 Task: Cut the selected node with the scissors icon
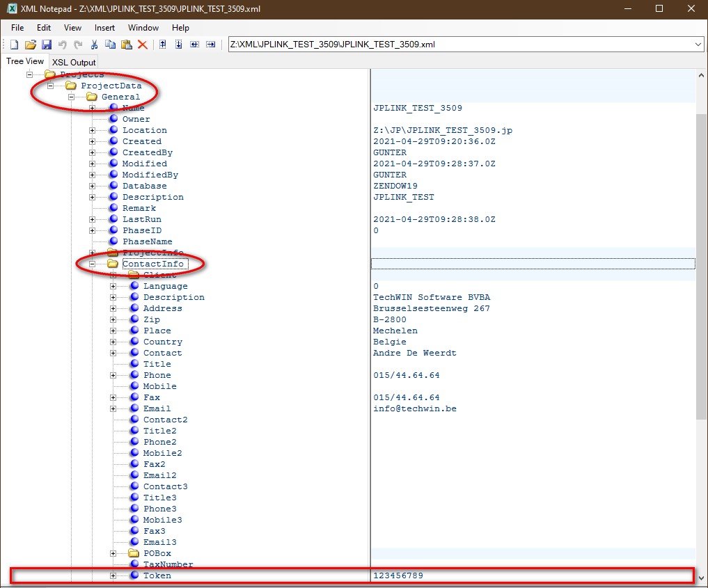click(95, 45)
